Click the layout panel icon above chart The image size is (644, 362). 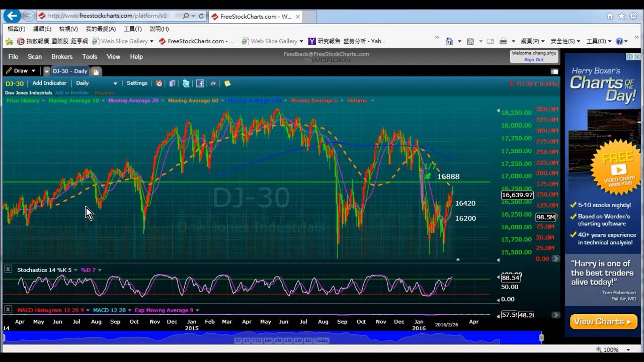point(554,71)
